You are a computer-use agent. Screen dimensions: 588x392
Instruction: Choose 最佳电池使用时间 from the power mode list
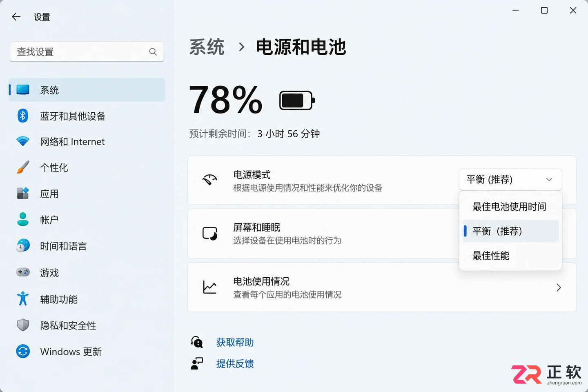[x=510, y=207]
